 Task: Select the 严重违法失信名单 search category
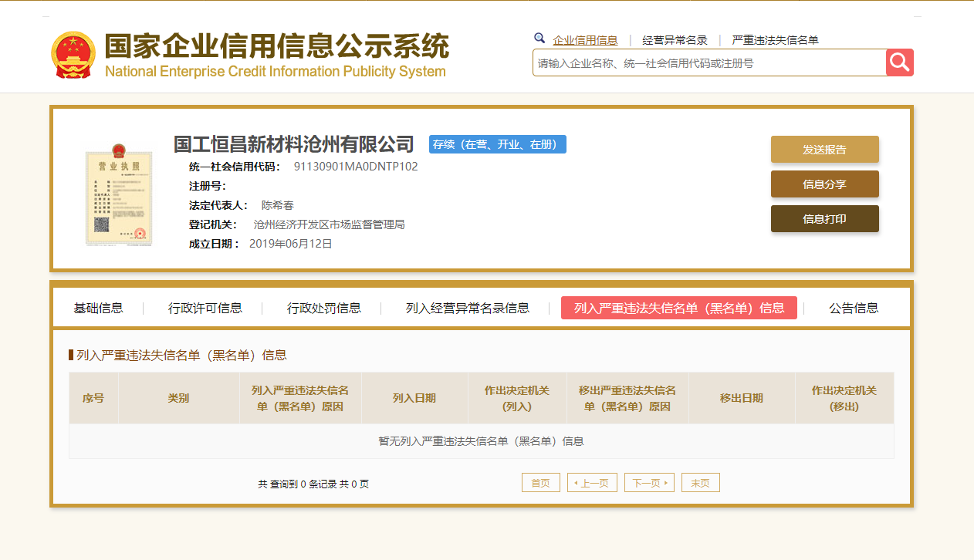(x=775, y=40)
